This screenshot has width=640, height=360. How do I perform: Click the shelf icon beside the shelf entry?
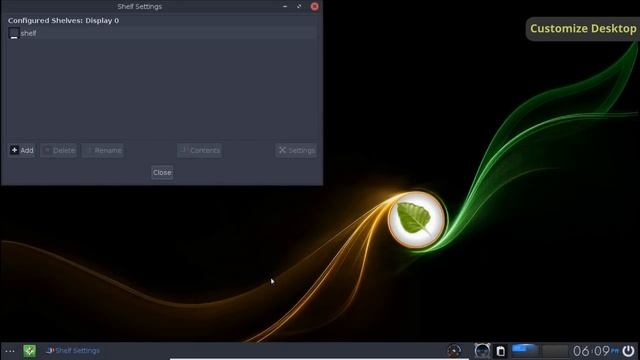coord(14,33)
